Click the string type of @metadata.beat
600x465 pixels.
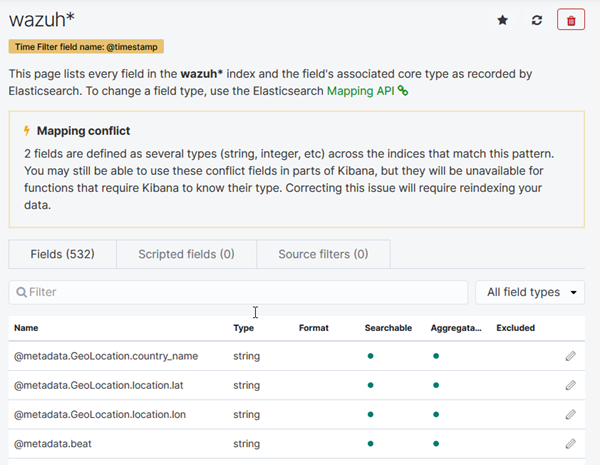pyautogui.click(x=246, y=444)
